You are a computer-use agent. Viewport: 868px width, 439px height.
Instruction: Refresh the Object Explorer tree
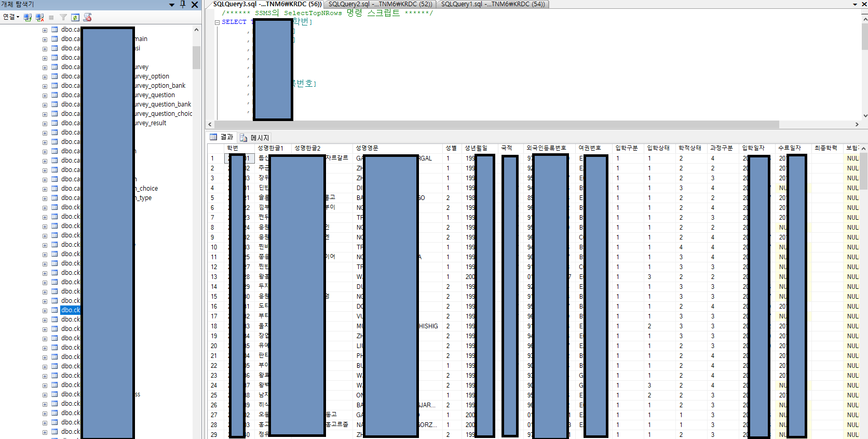[x=75, y=17]
